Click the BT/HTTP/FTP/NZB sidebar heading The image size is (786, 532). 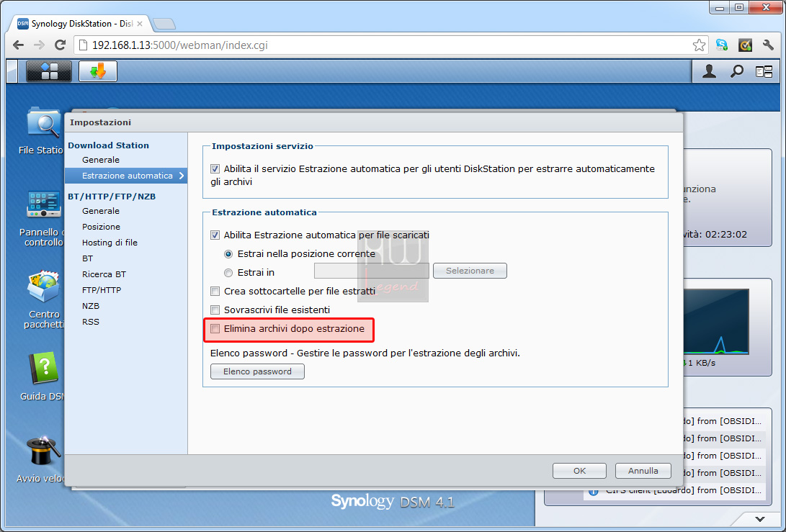112,197
